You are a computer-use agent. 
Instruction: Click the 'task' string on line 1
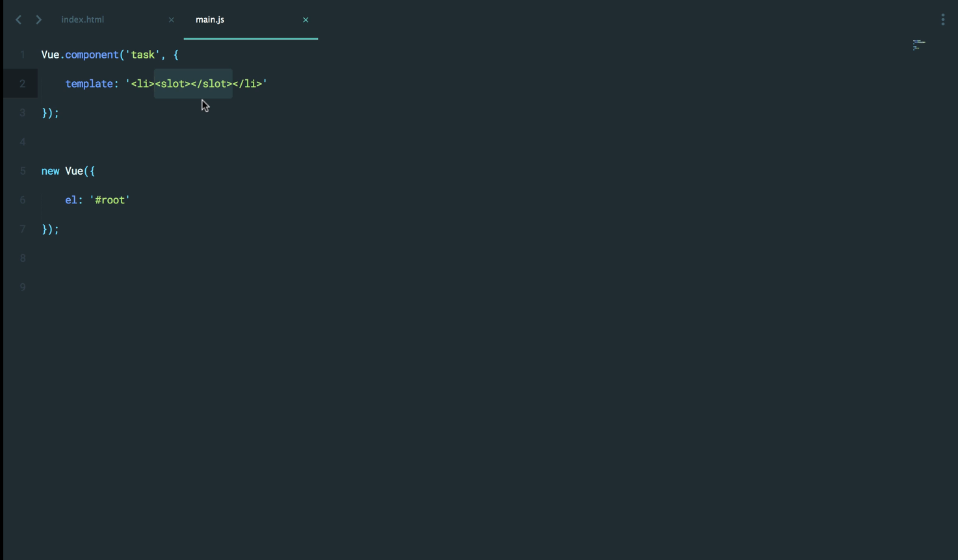click(x=143, y=55)
